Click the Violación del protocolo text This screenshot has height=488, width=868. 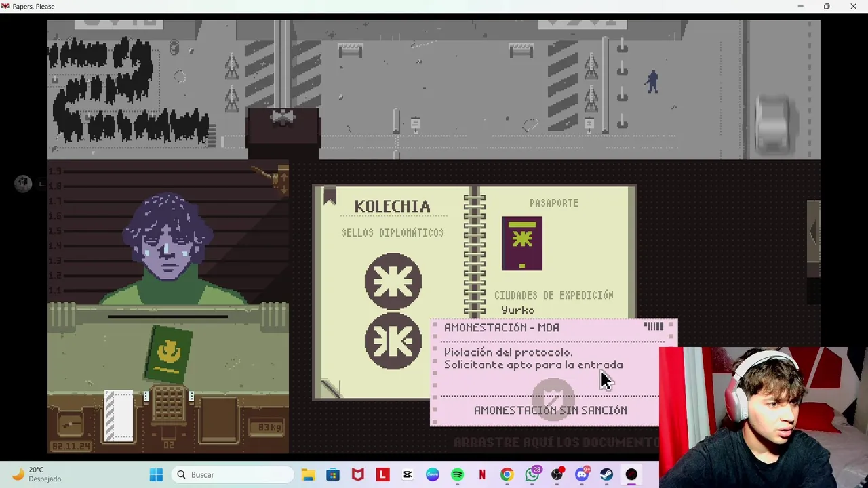pyautogui.click(x=509, y=352)
